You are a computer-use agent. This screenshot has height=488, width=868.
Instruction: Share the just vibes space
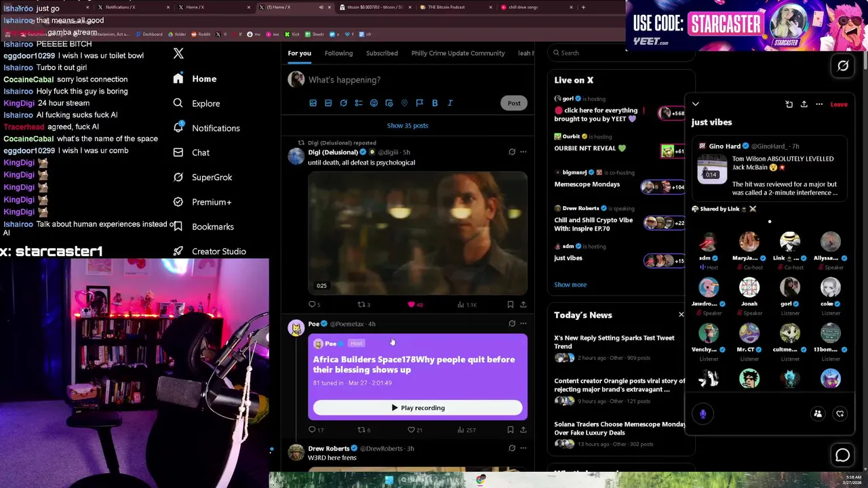(x=804, y=104)
